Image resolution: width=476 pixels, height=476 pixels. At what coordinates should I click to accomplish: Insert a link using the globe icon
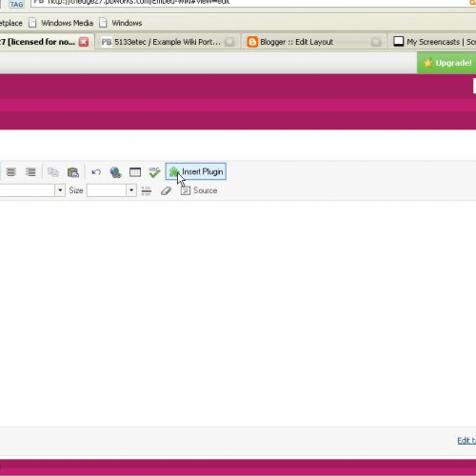click(115, 172)
